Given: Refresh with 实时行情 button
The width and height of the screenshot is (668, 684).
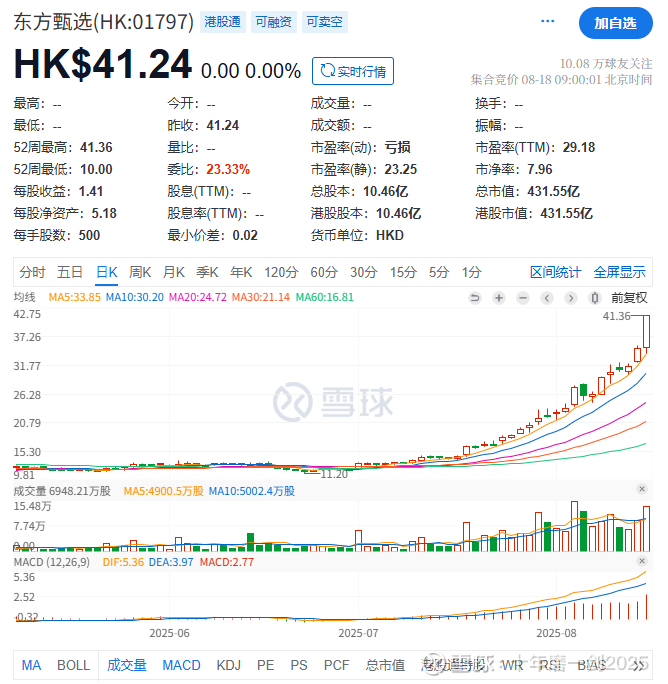Looking at the screenshot, I should pos(353,71).
